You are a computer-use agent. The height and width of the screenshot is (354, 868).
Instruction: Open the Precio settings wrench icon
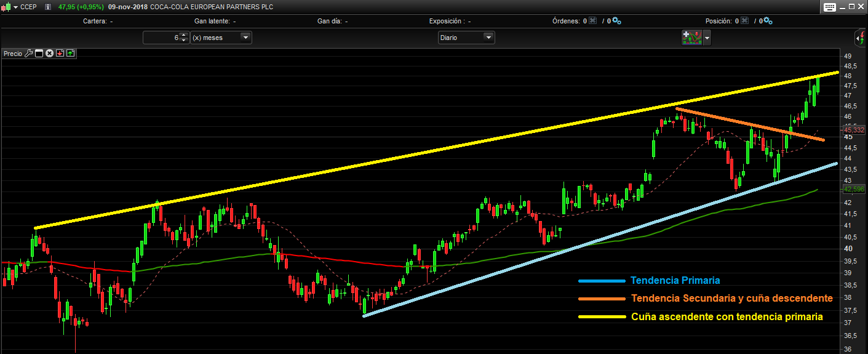point(28,54)
